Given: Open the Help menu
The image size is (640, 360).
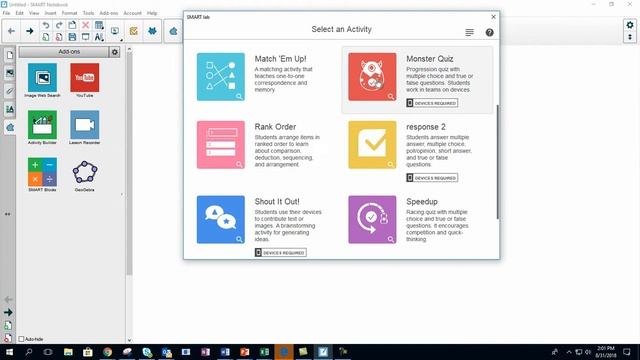Looking at the screenshot, I should [152, 13].
